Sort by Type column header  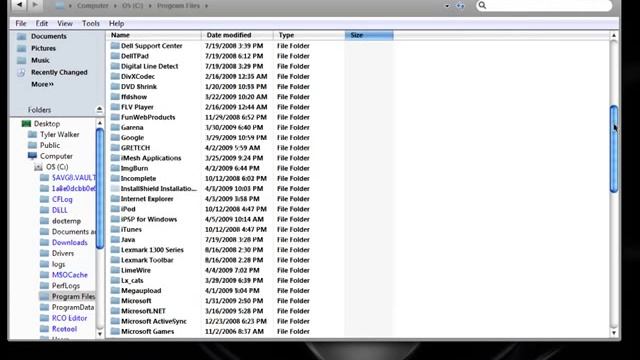(x=309, y=35)
